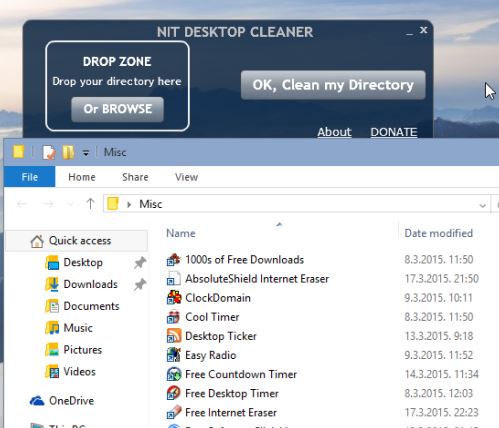Click the Back navigation arrow

[x=22, y=204]
